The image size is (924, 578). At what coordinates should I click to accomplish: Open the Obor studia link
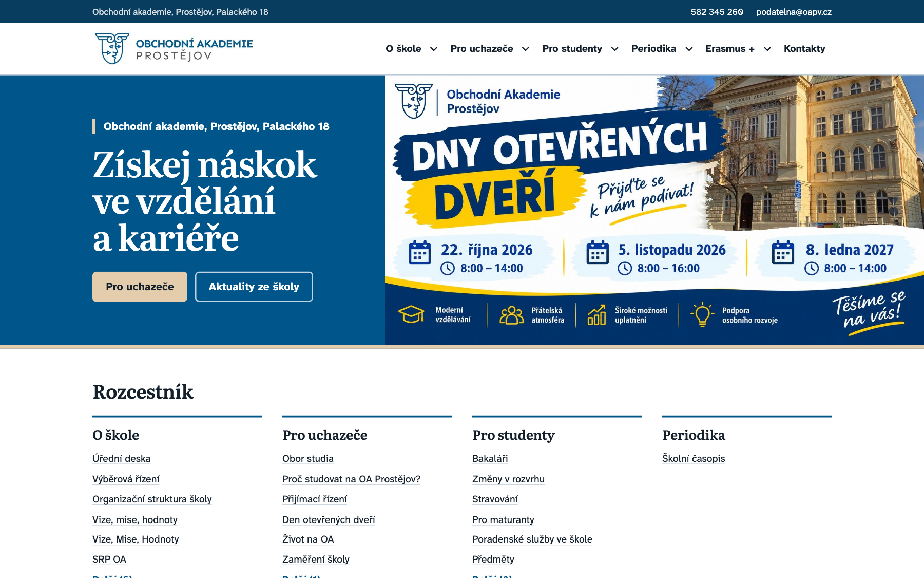pyautogui.click(x=308, y=458)
